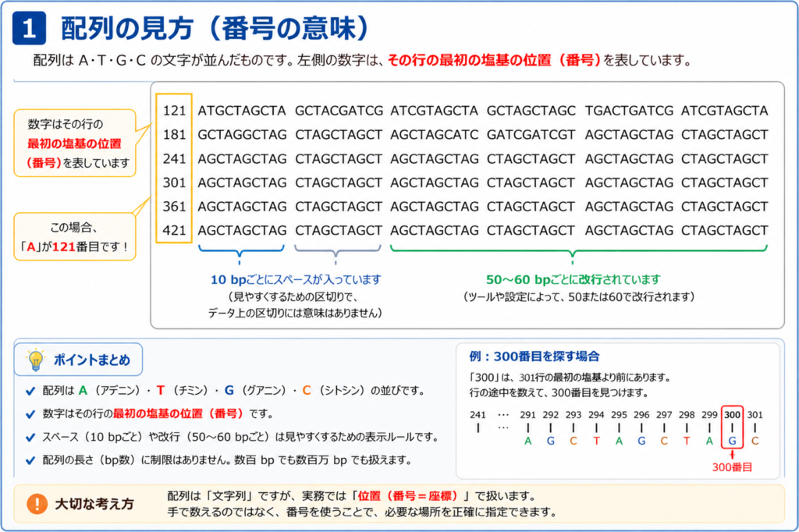
Task: Click the red arrow above 300番目
Action: pos(732,455)
